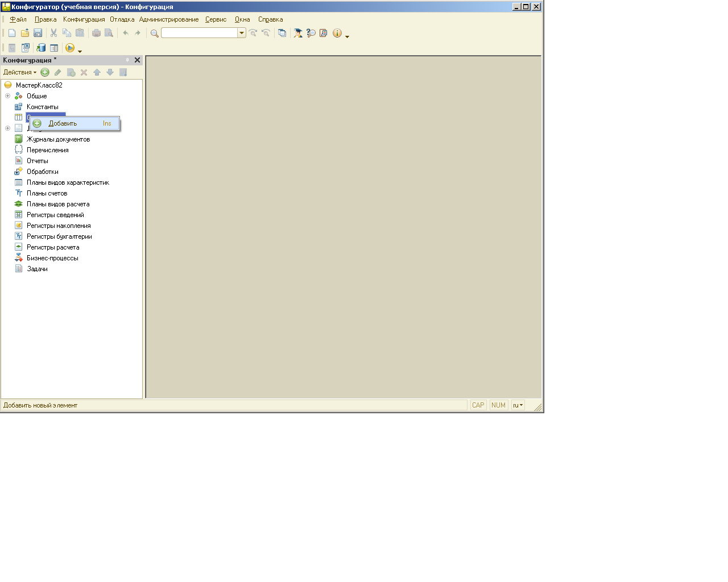Open the dropdown arrow beside the info icon
The height and width of the screenshot is (582, 728).
click(347, 36)
